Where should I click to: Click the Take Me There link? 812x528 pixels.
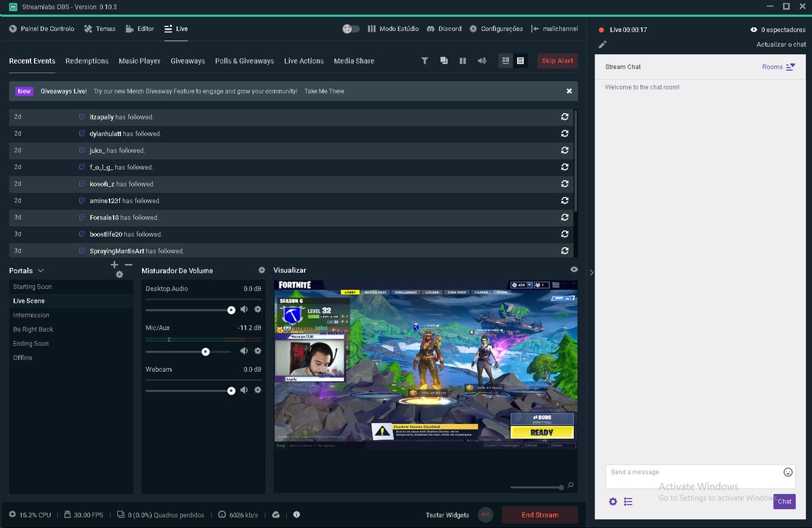(324, 91)
